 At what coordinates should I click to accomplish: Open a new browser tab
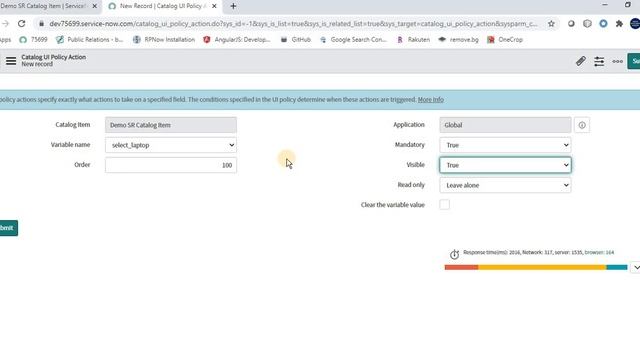(x=233, y=6)
